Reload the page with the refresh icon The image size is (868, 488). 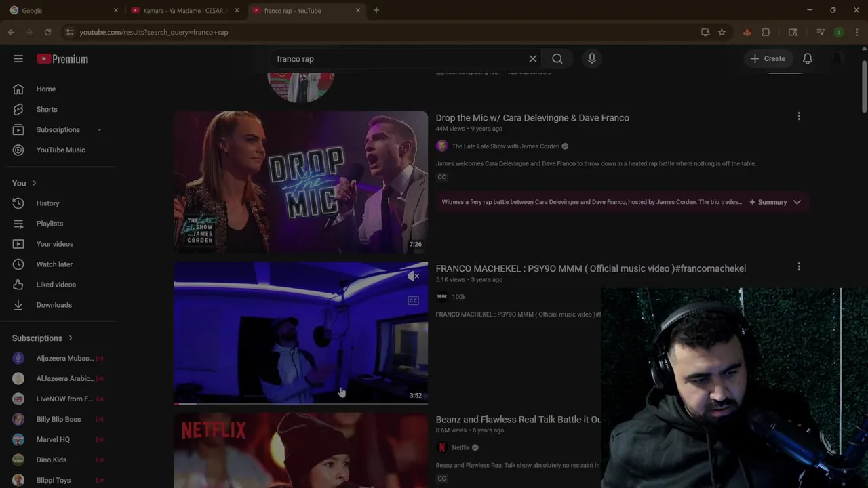[47, 32]
